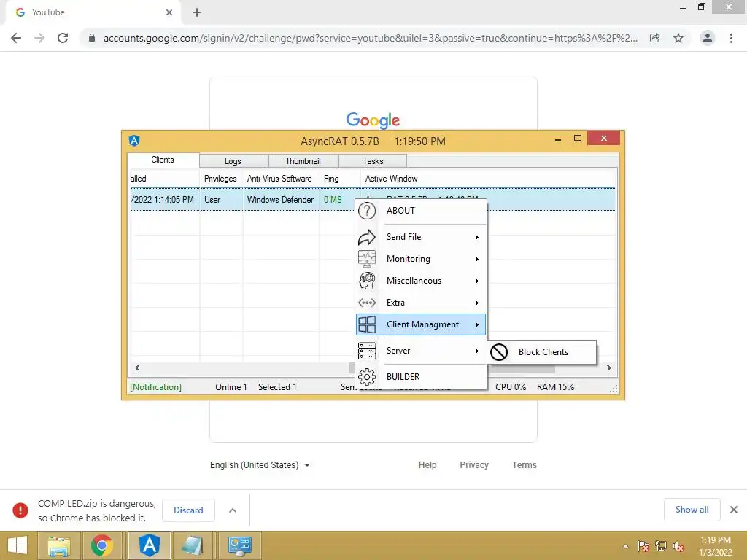This screenshot has height=560, width=747.
Task: Click the ABOUT question mark icon
Action: [367, 211]
